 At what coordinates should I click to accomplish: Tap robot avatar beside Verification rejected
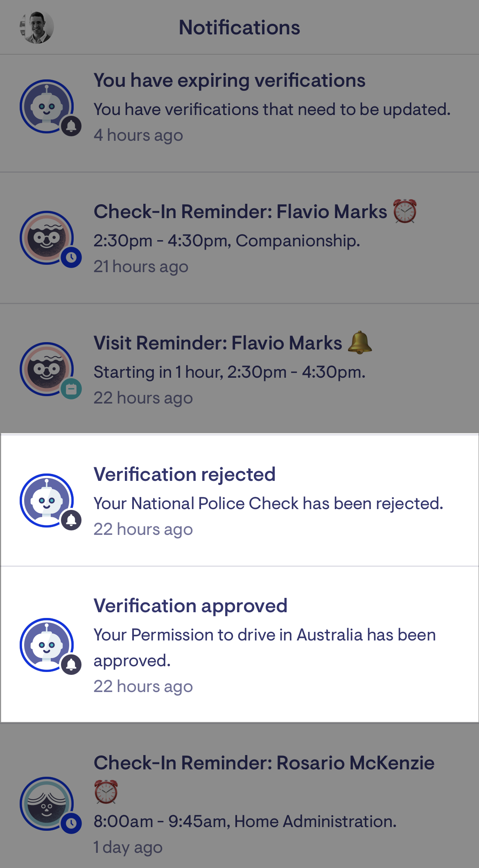(47, 500)
